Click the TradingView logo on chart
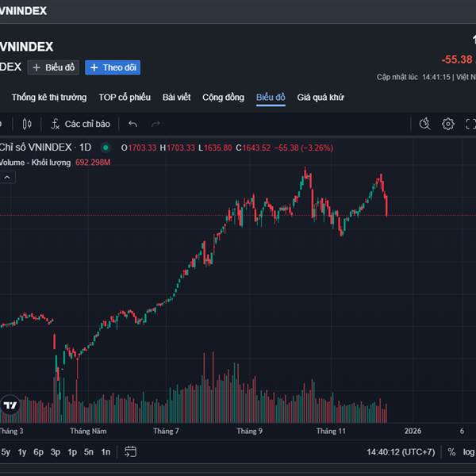 10,405
